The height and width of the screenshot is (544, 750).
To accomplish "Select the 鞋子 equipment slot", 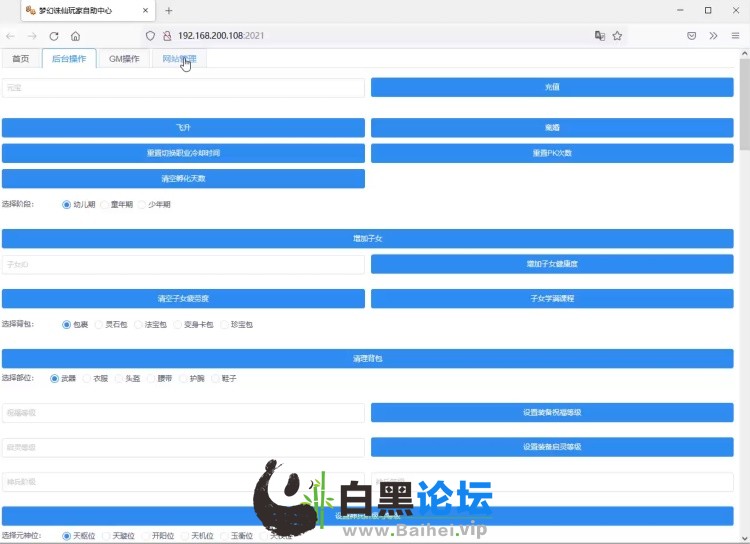I will pos(224,378).
